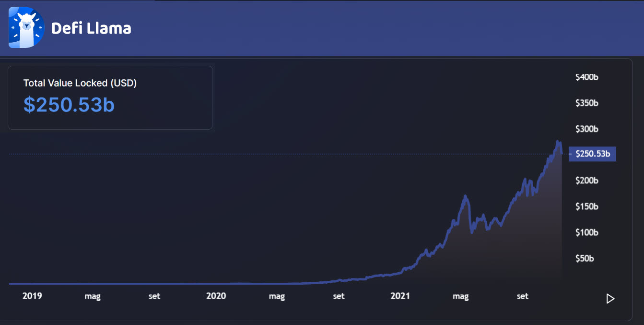Open the Defi Llama title link
This screenshot has height=325, width=644.
[x=91, y=28]
